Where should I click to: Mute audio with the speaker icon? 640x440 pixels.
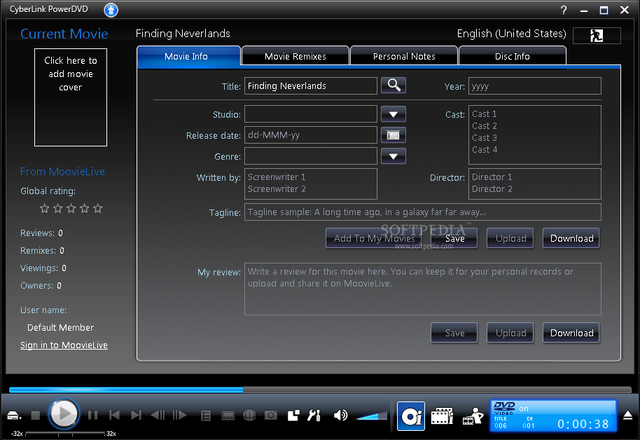(340, 416)
